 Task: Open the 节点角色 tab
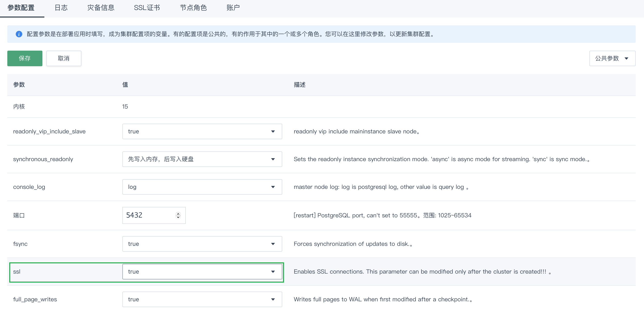click(193, 8)
